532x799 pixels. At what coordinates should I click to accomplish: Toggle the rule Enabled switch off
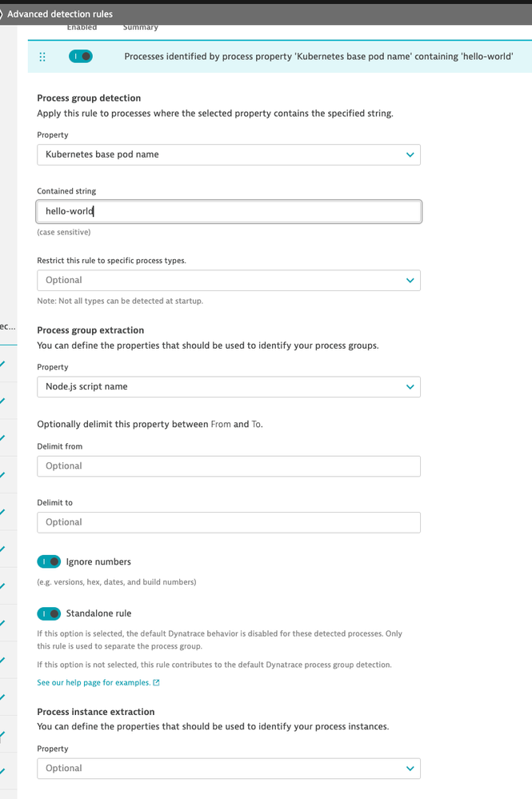coord(81,56)
